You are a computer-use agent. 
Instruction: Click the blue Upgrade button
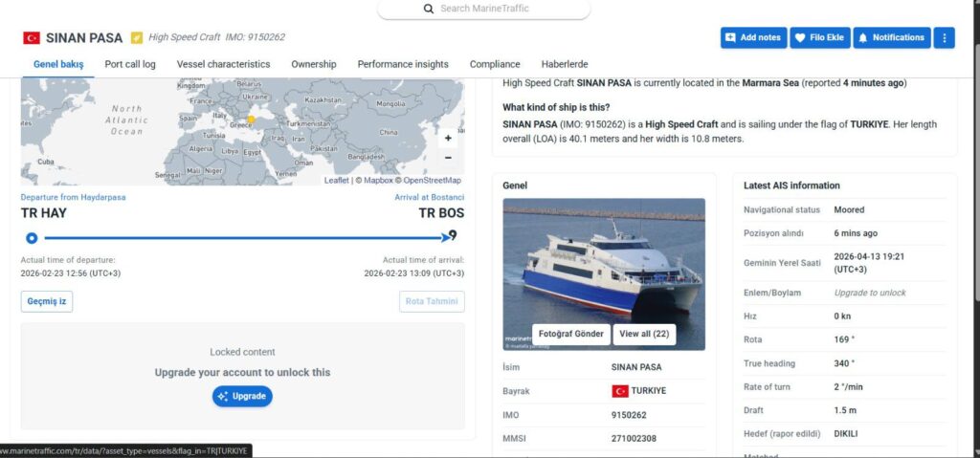click(x=242, y=396)
